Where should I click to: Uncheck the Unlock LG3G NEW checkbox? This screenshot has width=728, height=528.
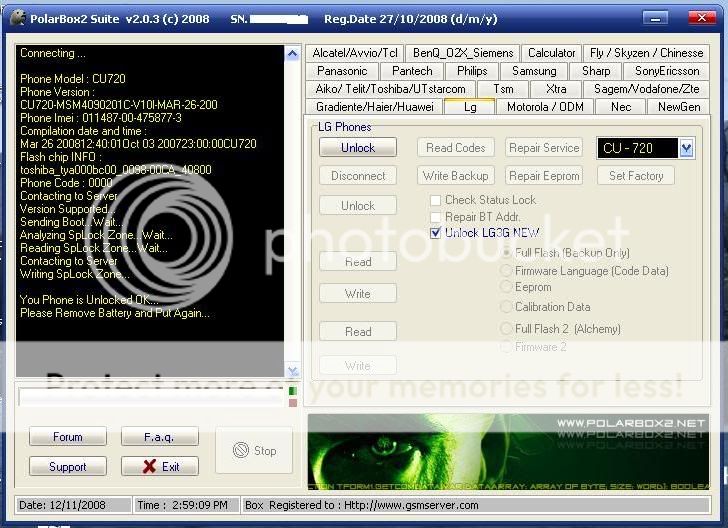point(436,233)
